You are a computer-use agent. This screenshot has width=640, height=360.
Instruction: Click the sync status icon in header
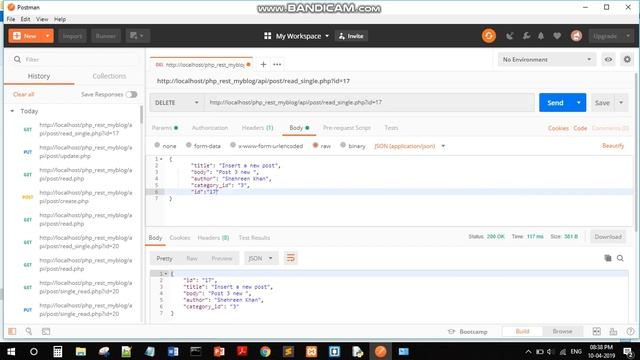[489, 36]
